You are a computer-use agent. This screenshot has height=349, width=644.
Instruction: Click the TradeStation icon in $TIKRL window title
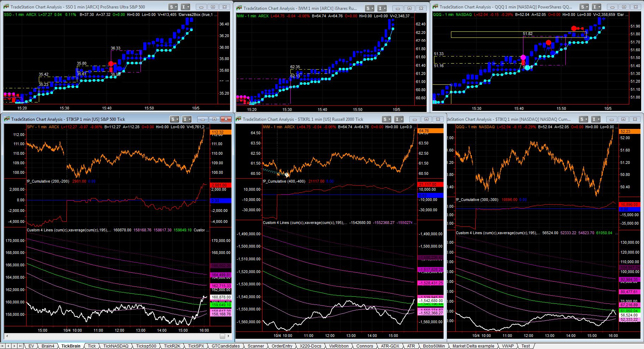tap(239, 119)
